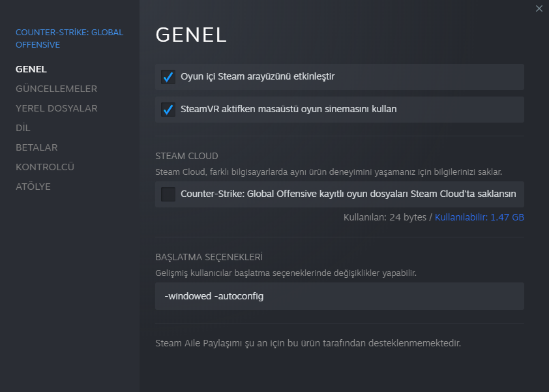The height and width of the screenshot is (392, 549).
Task: Click the Steam Cloud description sentence
Action: 329,172
